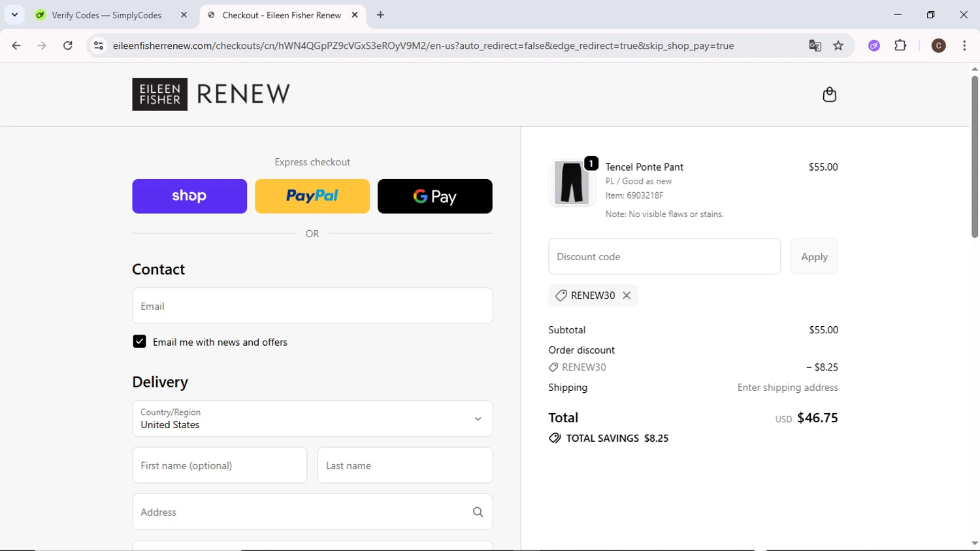Open the shopping bag cart icon

pyautogui.click(x=829, y=95)
